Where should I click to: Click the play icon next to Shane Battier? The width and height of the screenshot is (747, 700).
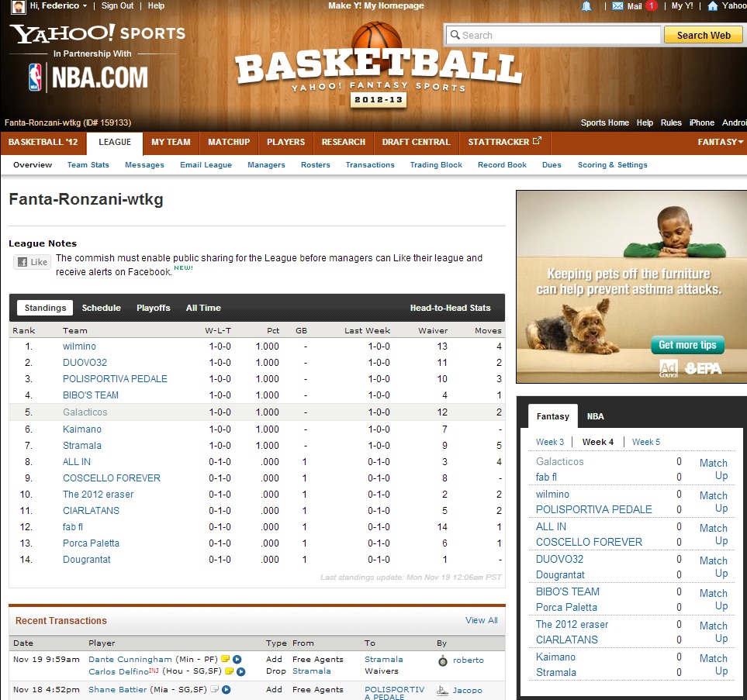click(x=227, y=690)
